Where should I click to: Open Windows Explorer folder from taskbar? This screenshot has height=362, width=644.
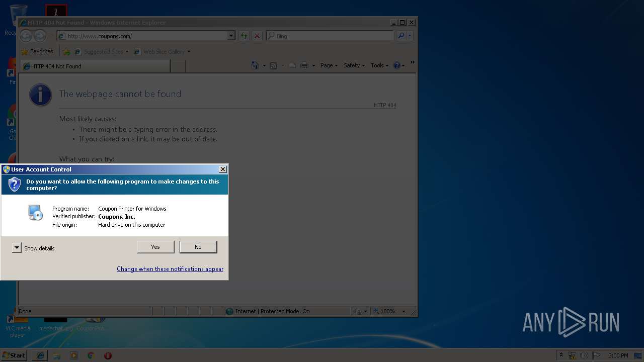point(57,355)
